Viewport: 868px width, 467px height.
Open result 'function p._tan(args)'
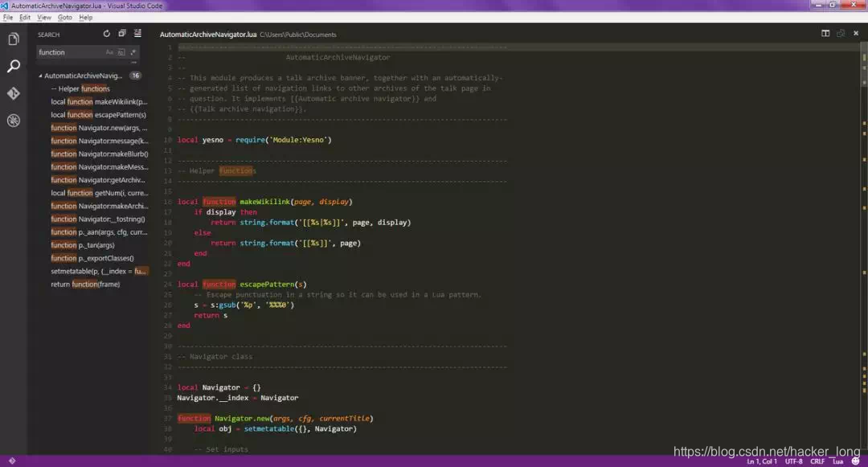[x=83, y=245]
